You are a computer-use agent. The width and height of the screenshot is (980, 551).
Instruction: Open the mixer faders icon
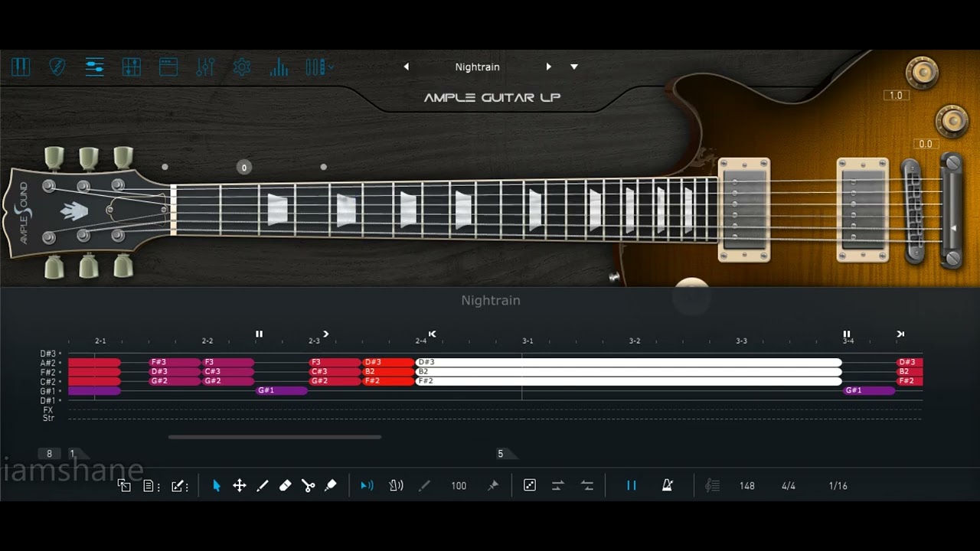click(x=205, y=67)
